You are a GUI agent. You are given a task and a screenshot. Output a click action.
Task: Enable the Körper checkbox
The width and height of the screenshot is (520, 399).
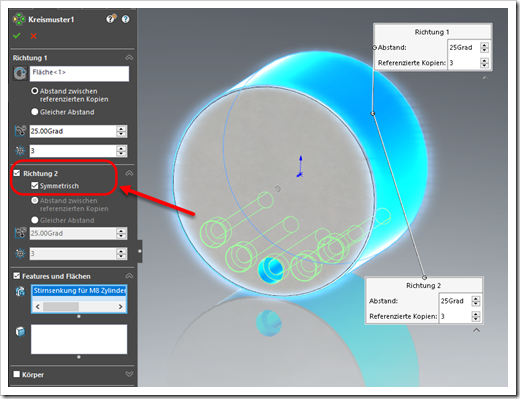tap(17, 374)
